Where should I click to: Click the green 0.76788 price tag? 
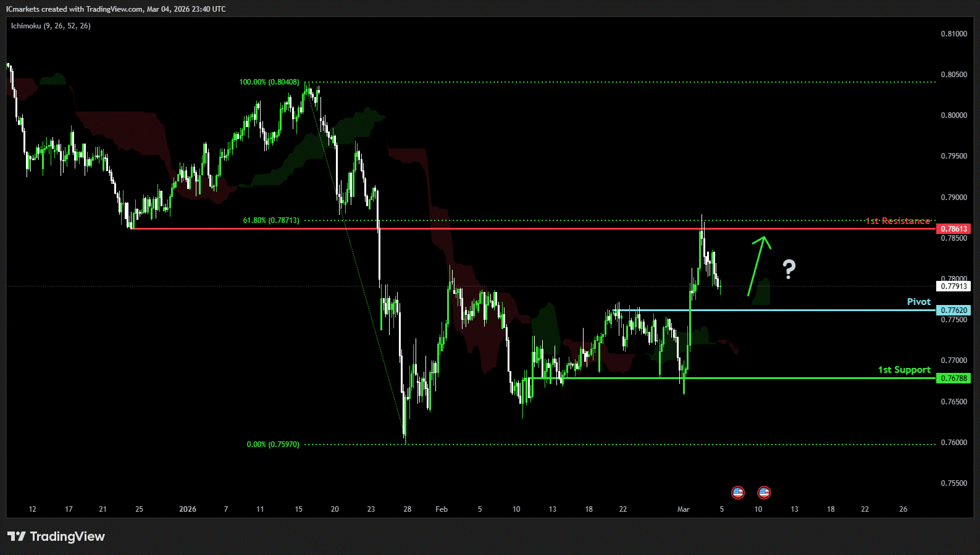tap(953, 378)
